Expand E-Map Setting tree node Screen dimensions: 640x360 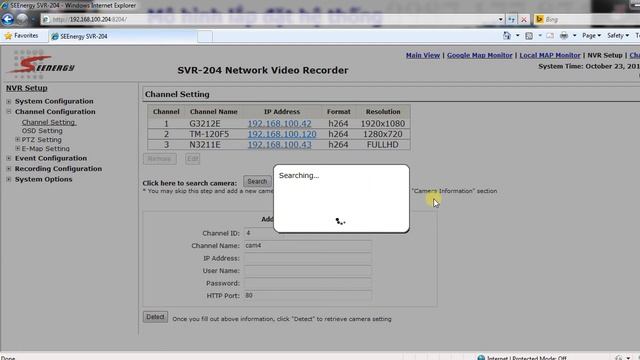[x=18, y=149]
